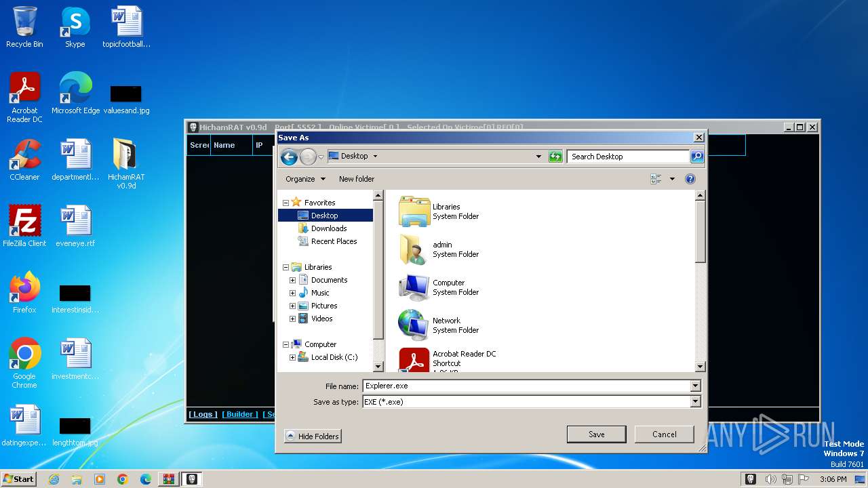Select the Firefox desktop shortcut

coord(24,293)
